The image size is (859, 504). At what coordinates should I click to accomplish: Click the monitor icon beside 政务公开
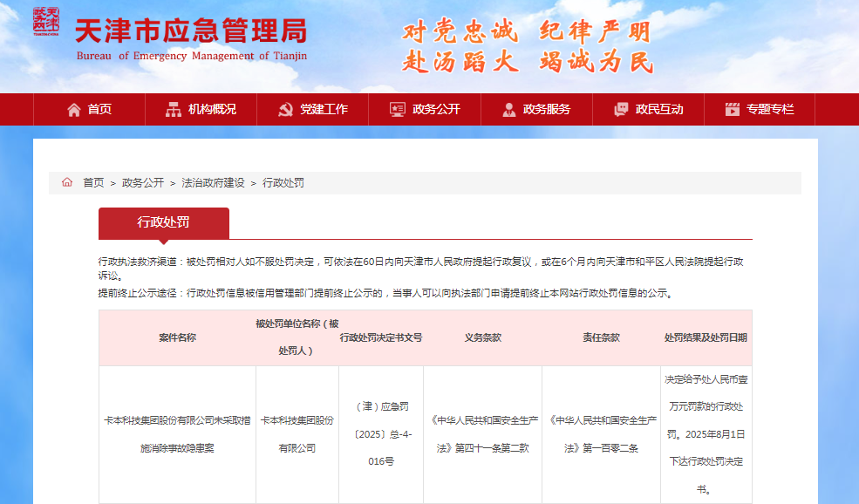click(x=397, y=110)
